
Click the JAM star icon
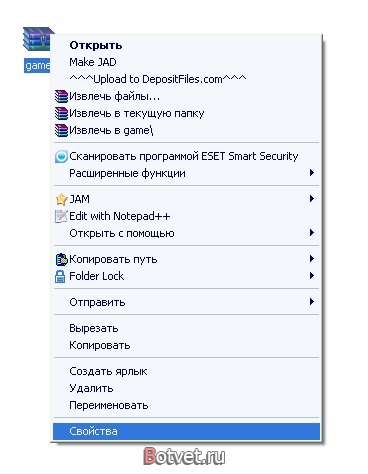[x=61, y=199]
